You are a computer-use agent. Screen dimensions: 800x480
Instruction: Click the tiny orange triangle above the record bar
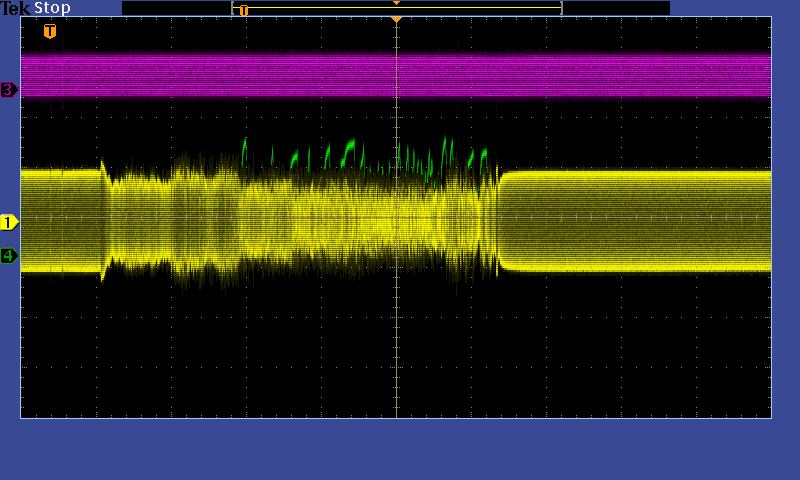tap(396, 3)
